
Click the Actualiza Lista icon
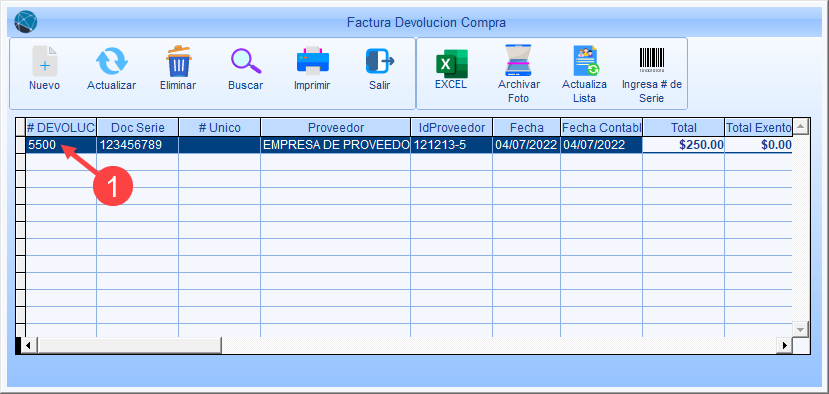pyautogui.click(x=585, y=61)
